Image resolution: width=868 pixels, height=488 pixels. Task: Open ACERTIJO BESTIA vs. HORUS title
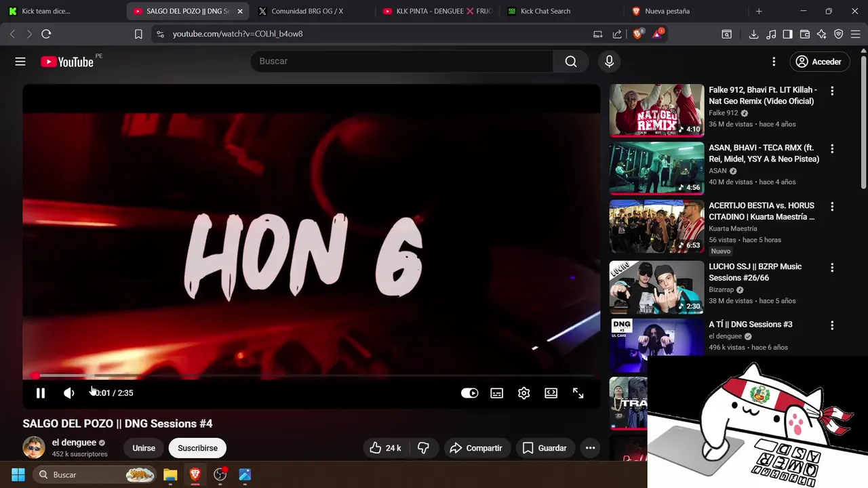click(762, 211)
